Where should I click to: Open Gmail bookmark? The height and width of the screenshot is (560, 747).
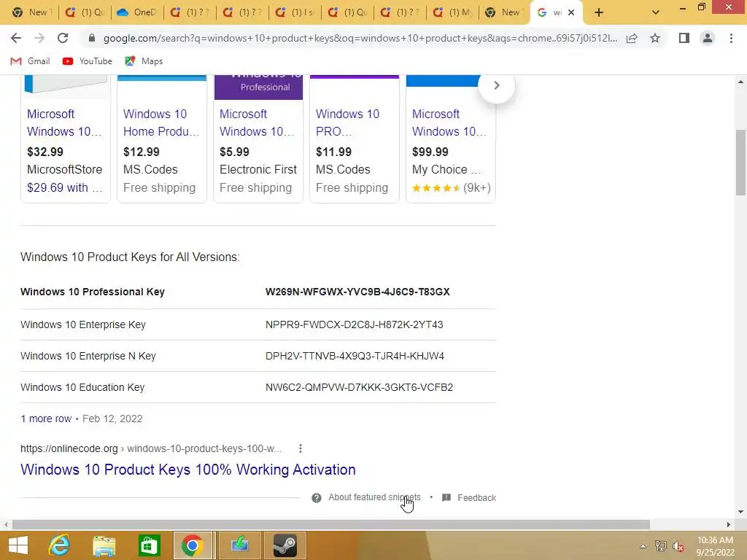(x=31, y=61)
